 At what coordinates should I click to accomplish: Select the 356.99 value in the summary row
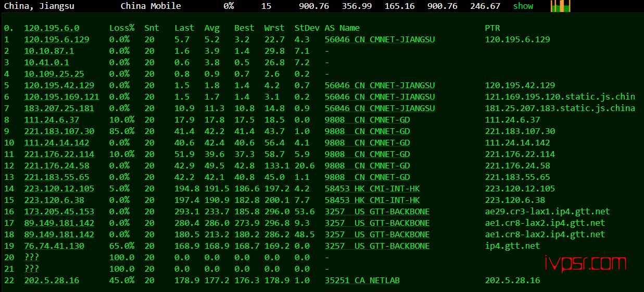click(357, 6)
